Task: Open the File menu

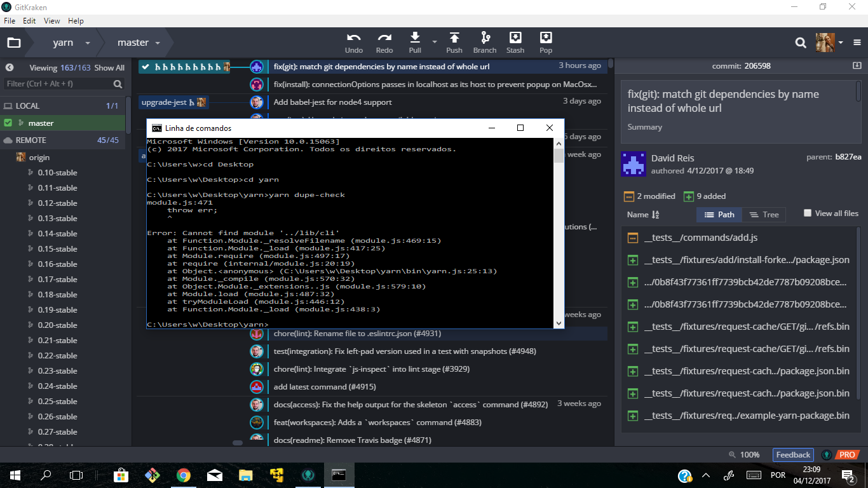Action: pos(10,20)
